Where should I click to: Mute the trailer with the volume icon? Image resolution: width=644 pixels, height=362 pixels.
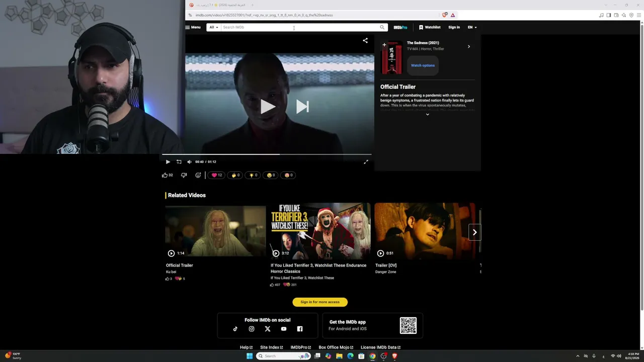coord(189,162)
